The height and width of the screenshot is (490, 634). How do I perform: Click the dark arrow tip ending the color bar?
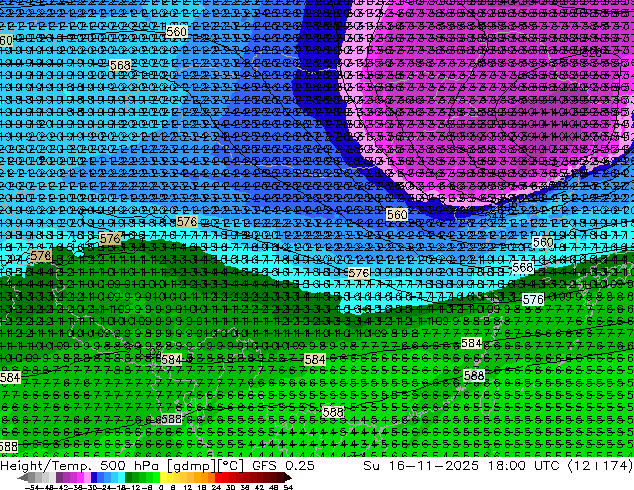pos(288,478)
